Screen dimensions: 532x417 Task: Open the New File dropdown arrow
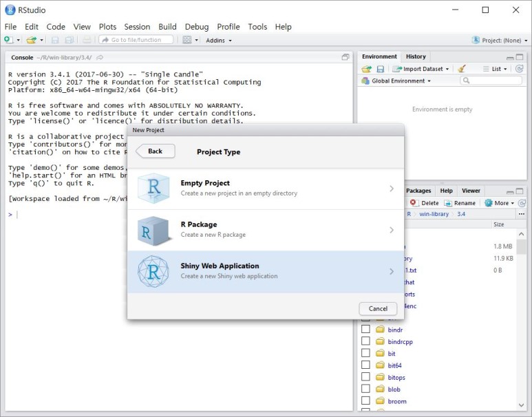coord(19,41)
